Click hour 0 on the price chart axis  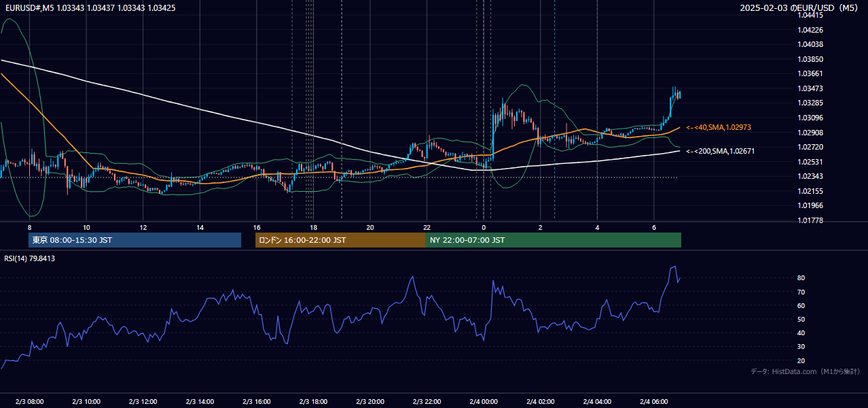[484, 227]
